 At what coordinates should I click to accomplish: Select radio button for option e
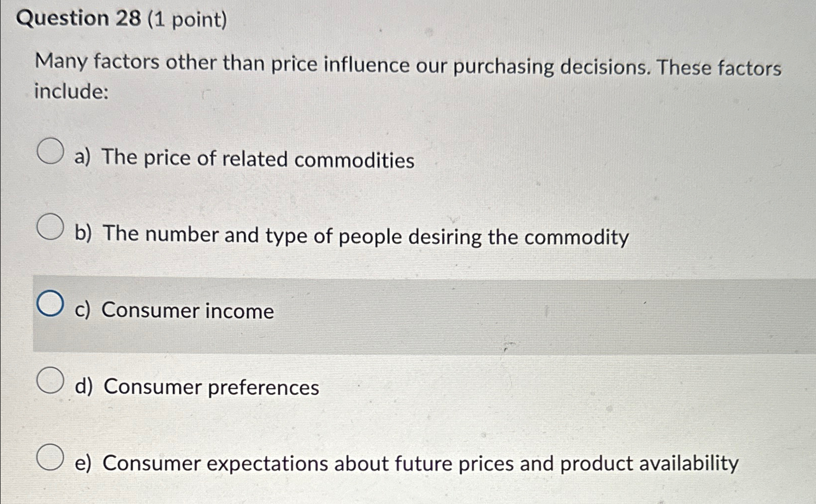click(x=51, y=457)
